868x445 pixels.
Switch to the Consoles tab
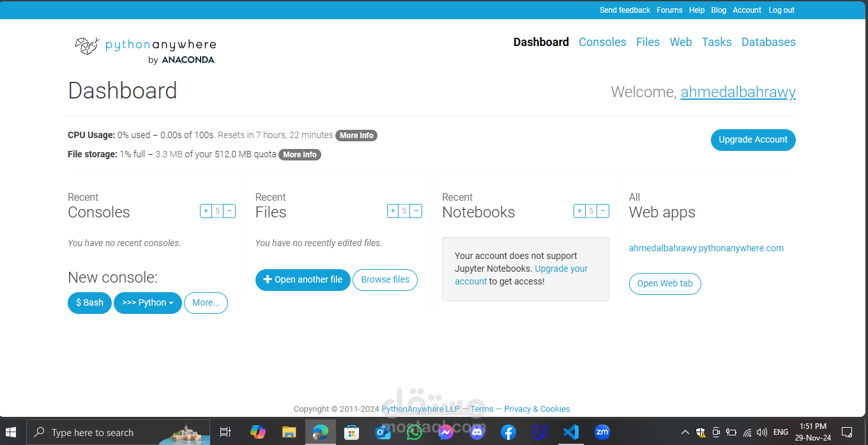(x=602, y=42)
